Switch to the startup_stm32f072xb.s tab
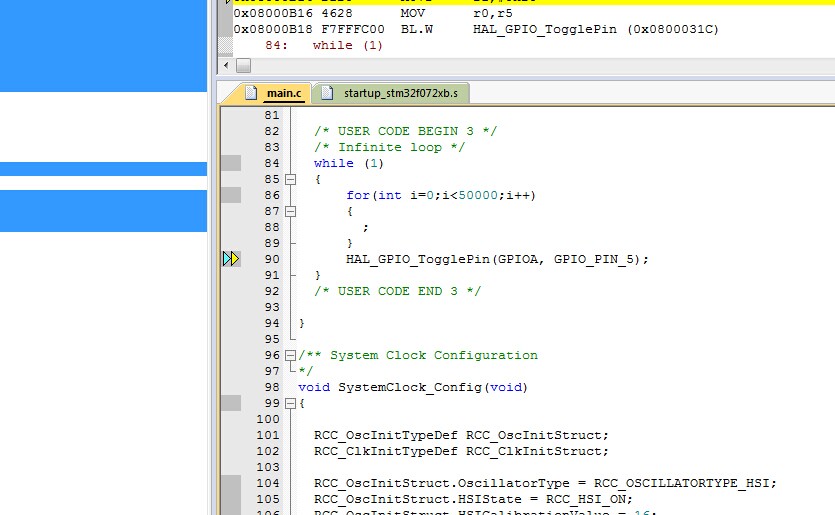The image size is (835, 515). [x=402, y=93]
